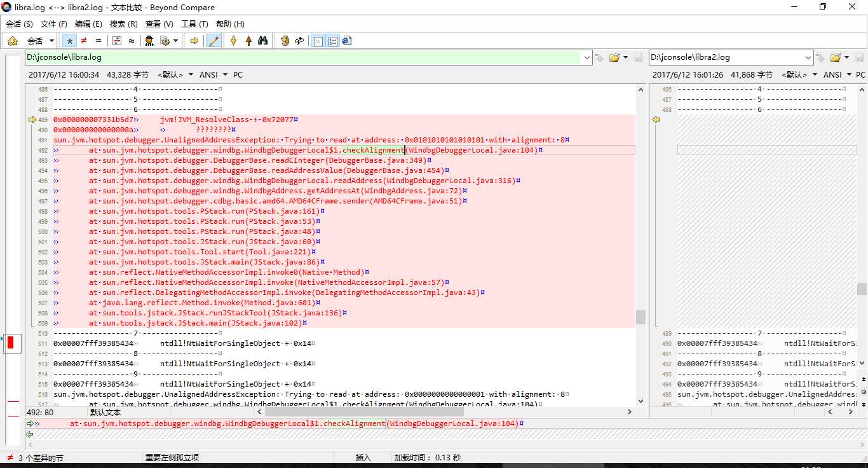Click right pane save disk icon

click(860, 57)
